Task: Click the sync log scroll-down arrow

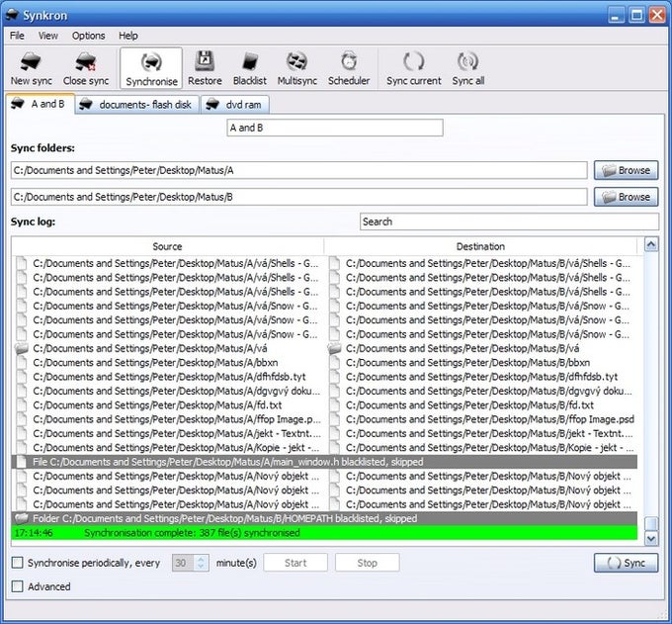Action: point(651,538)
